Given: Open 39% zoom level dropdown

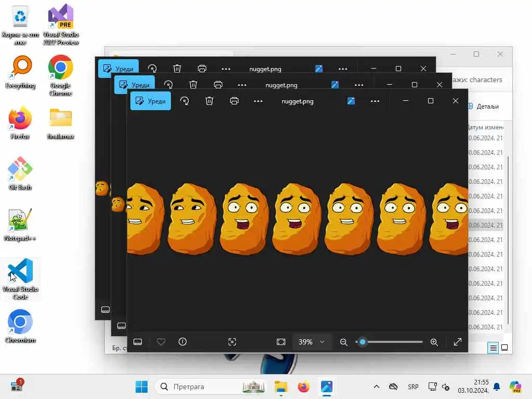Looking at the screenshot, I should 312,342.
